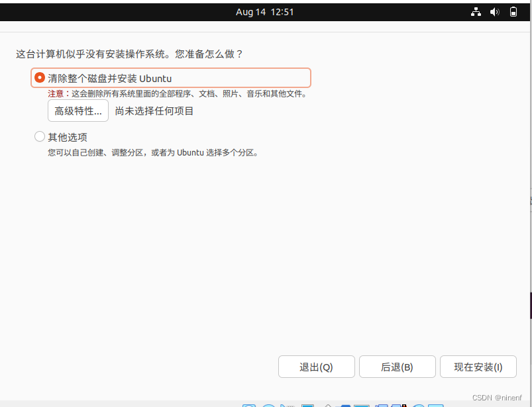Select the "其他选项" radio button

pyautogui.click(x=40, y=136)
